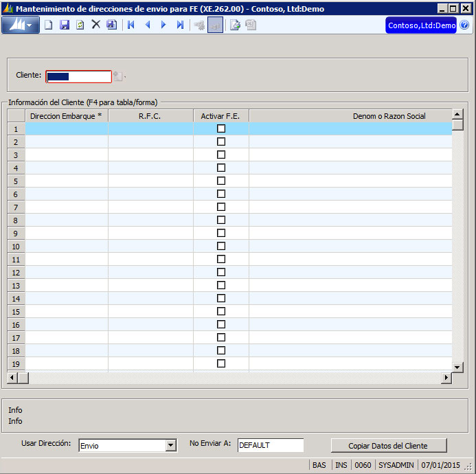
Task: Click the Save disk icon
Action: coord(65,25)
